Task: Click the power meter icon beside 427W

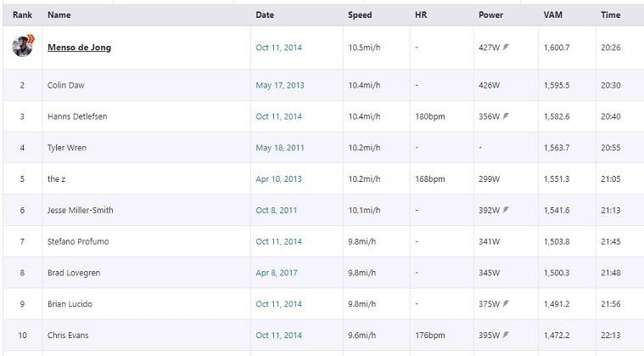Action: point(506,48)
